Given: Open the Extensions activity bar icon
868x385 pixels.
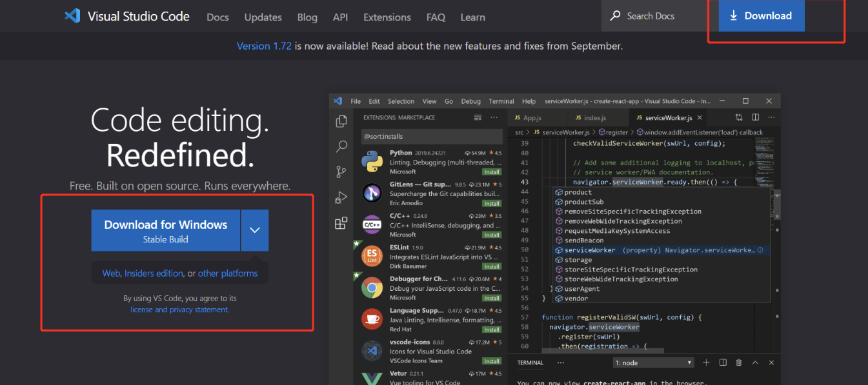Looking at the screenshot, I should 341,223.
